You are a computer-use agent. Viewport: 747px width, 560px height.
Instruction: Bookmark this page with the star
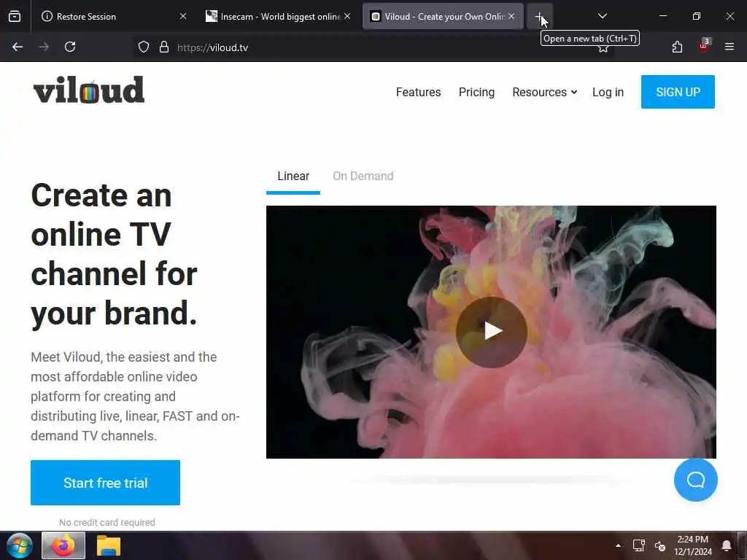(x=603, y=47)
